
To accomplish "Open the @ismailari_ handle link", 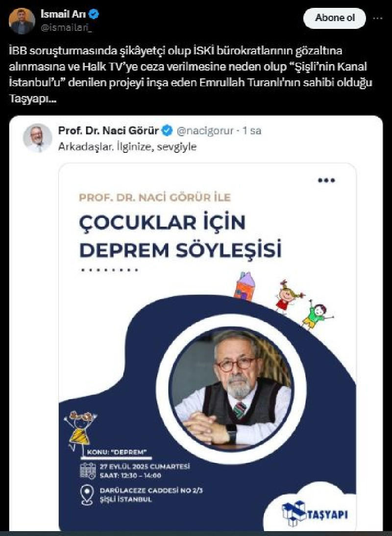I will tap(66, 28).
